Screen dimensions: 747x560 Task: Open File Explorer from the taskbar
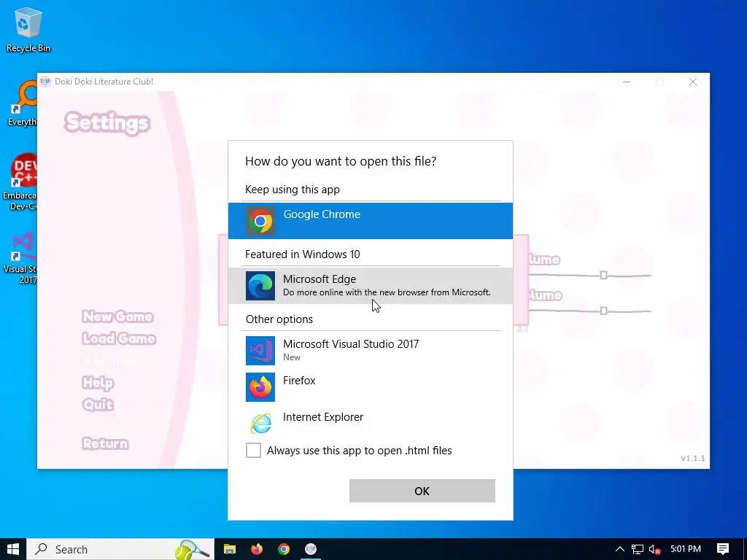point(230,549)
